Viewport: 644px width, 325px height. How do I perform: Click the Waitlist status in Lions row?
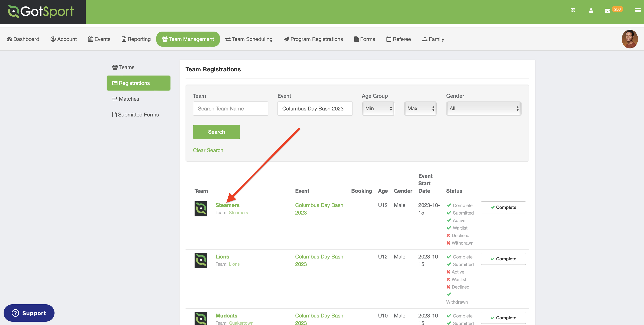tap(456, 280)
